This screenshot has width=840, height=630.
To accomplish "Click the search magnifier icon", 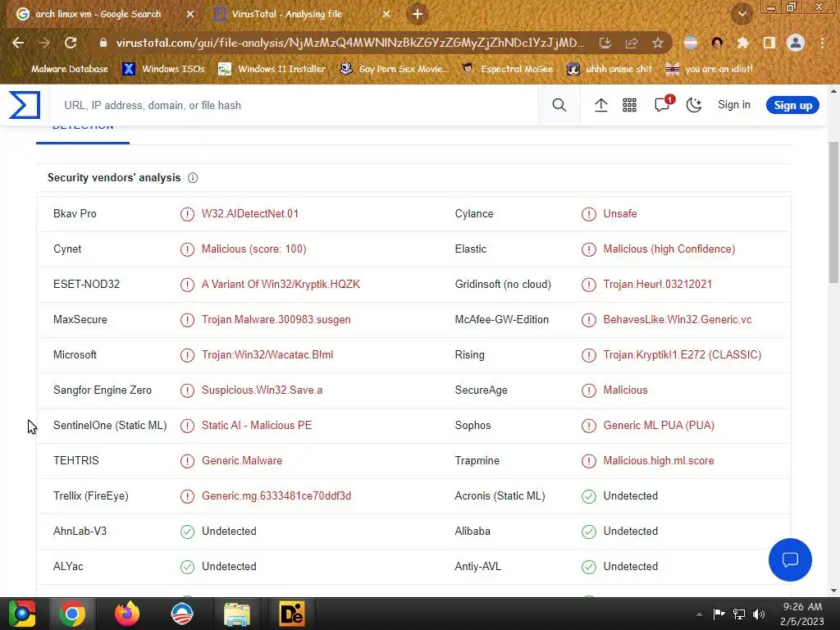I will (x=559, y=105).
